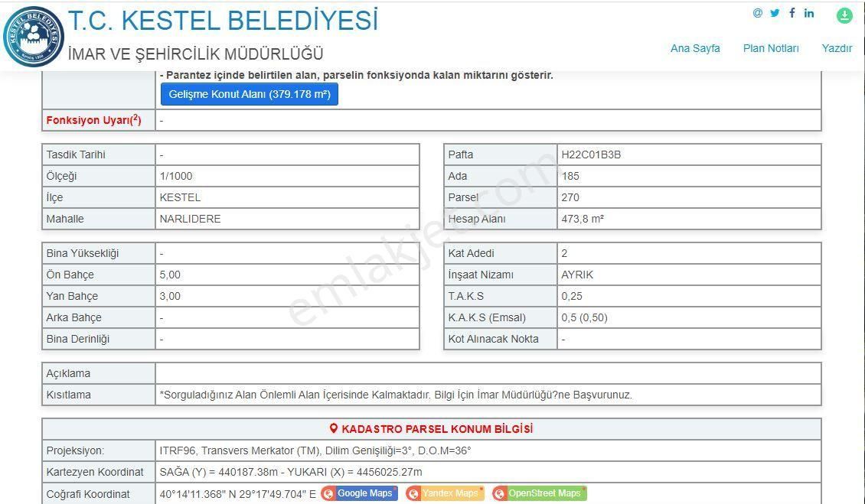The height and width of the screenshot is (504, 865).
Task: Open the parcel in Yandex Maps
Action: pyautogui.click(x=452, y=493)
